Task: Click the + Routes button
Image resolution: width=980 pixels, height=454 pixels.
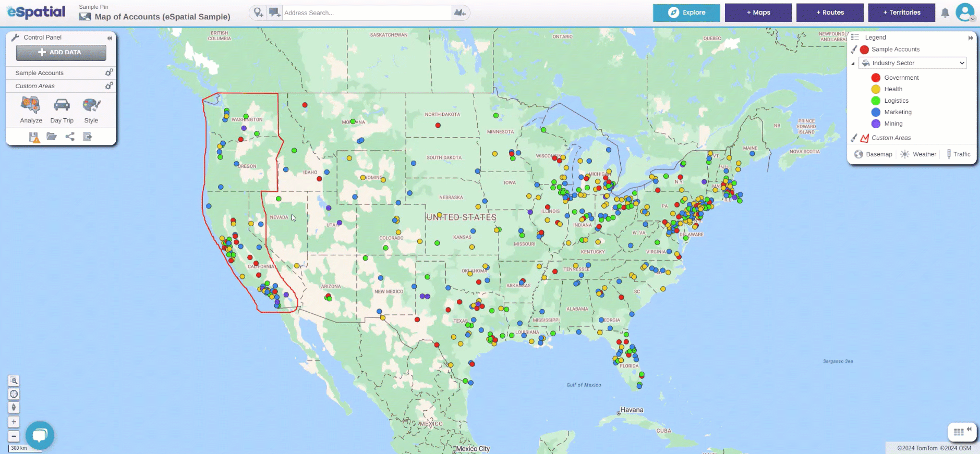Action: [830, 13]
